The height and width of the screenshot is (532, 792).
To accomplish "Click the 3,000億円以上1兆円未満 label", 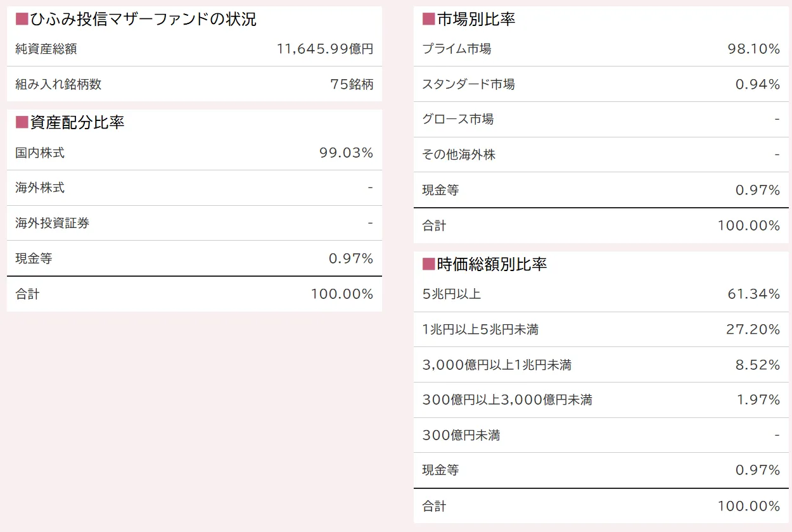I will point(497,365).
